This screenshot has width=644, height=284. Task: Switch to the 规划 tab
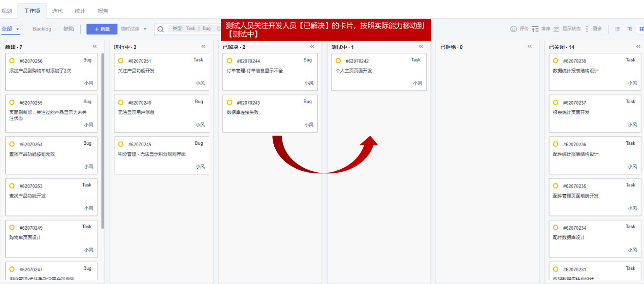click(7, 11)
